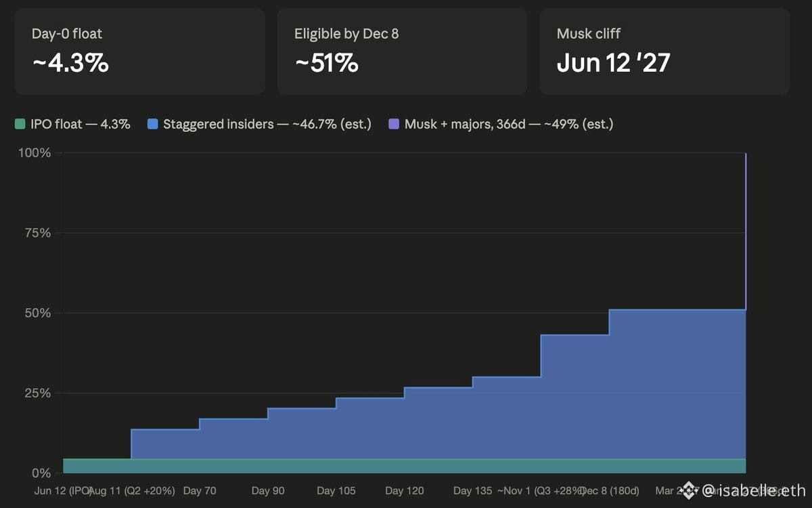Click the '~51%' value text

click(326, 63)
